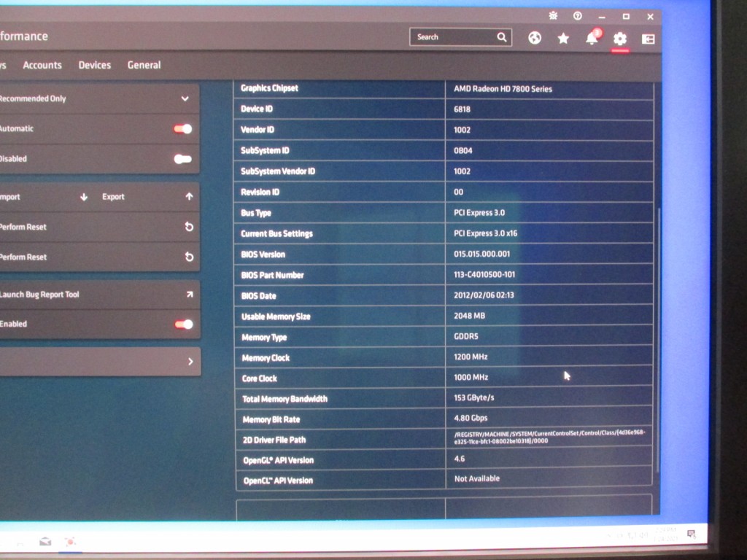Select the Device ID value "6818"
This screenshot has height=560, width=747.
click(462, 109)
